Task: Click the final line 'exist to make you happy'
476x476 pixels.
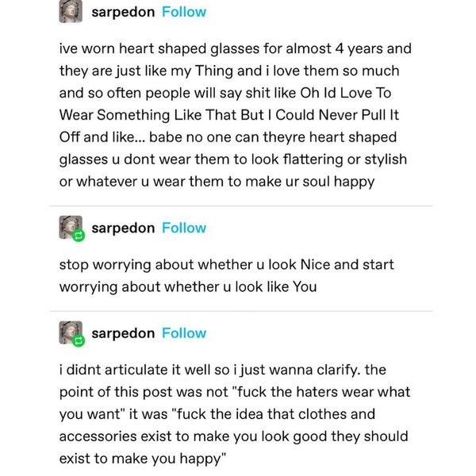Action: click(143, 459)
